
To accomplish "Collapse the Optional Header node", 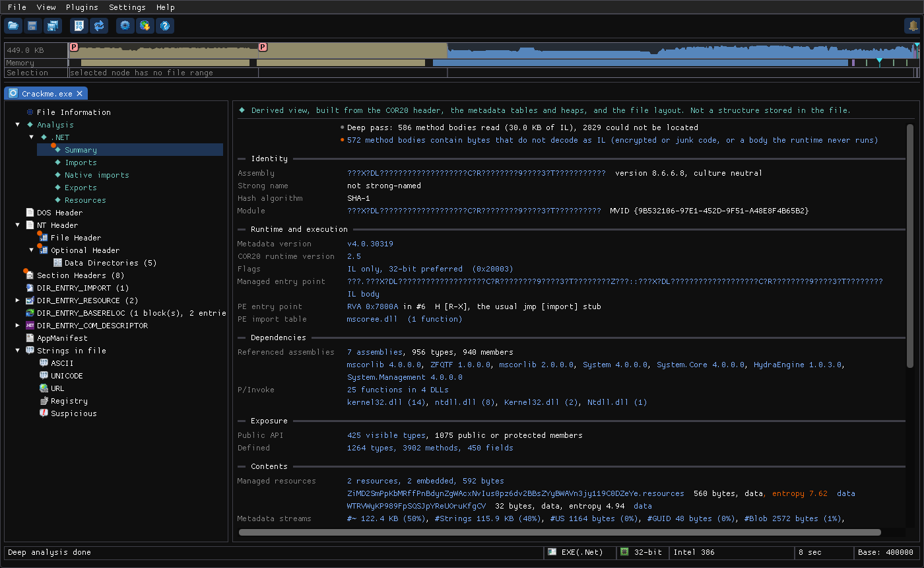I will point(32,250).
